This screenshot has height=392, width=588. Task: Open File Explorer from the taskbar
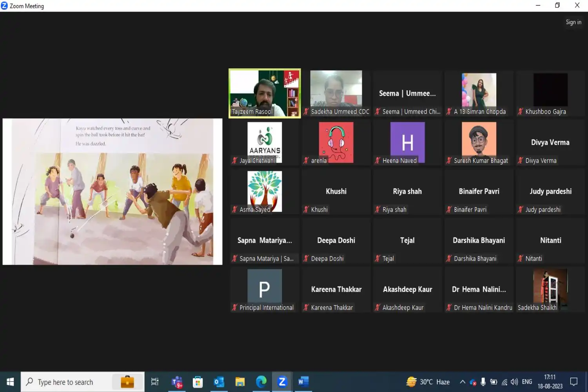tap(240, 382)
